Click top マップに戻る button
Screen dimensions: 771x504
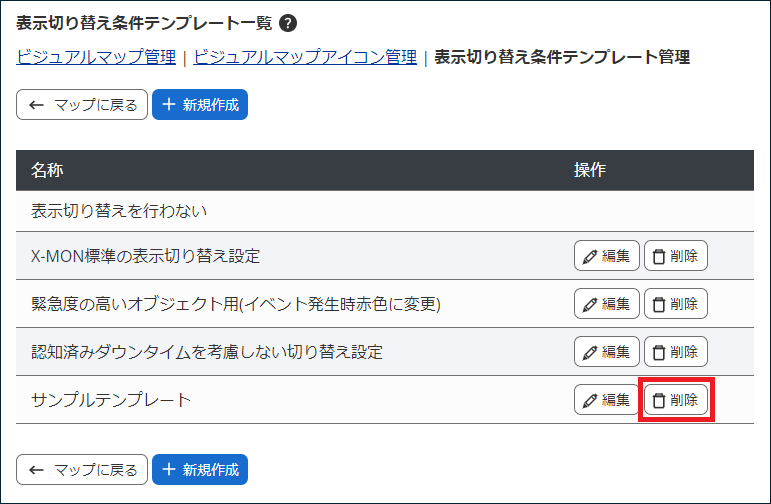tap(82, 105)
